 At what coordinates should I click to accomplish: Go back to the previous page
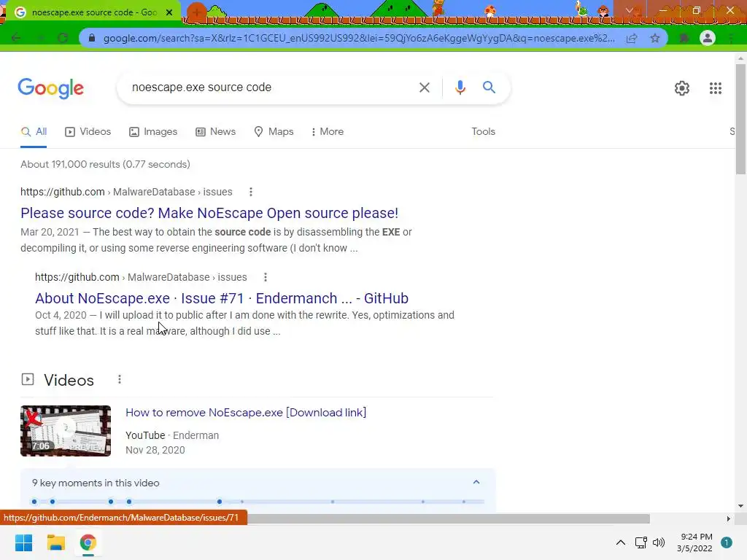(16, 38)
